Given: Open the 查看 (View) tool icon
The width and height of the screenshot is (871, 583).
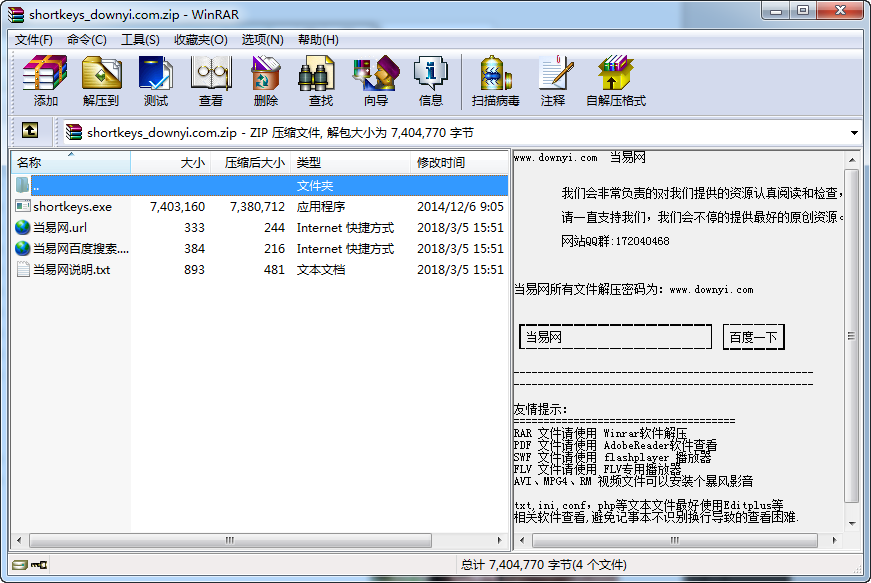Looking at the screenshot, I should click(x=211, y=80).
